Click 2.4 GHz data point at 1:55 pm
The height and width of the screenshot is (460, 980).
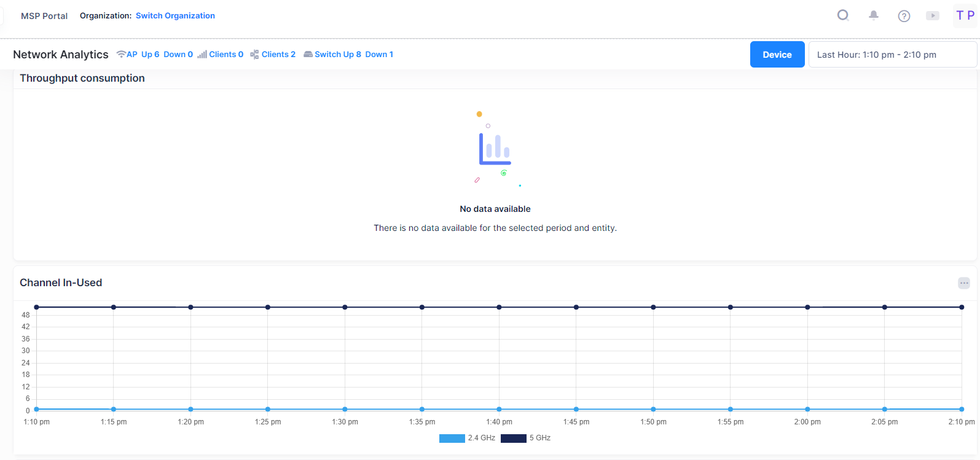point(731,409)
